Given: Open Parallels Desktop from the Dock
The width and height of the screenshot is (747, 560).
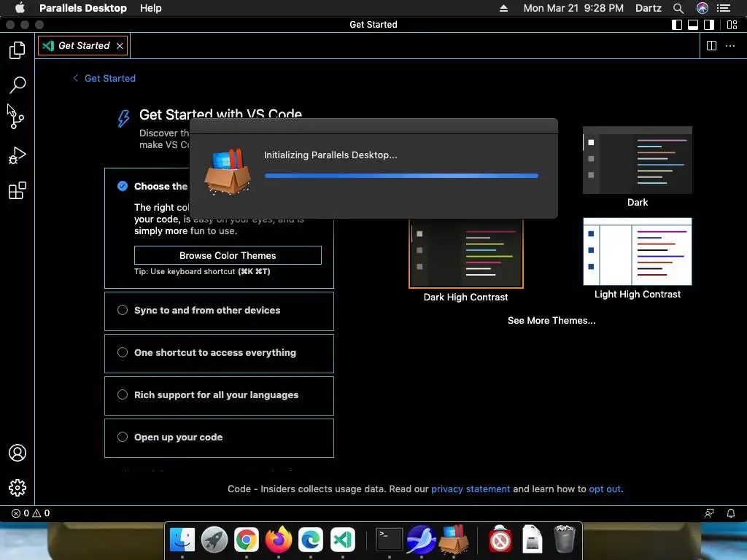Looking at the screenshot, I should (x=454, y=540).
